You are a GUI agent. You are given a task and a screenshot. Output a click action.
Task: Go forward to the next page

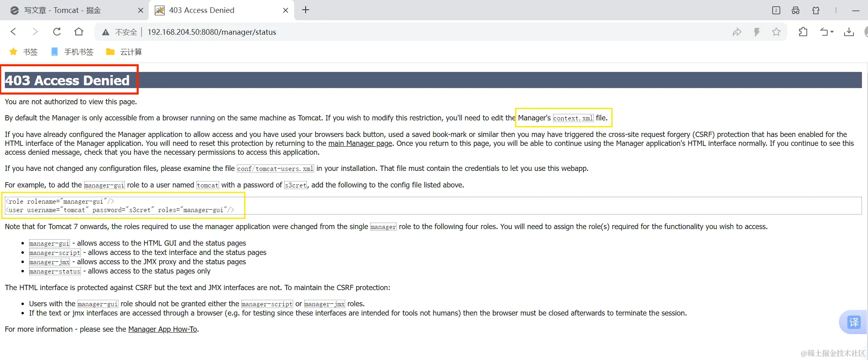35,32
